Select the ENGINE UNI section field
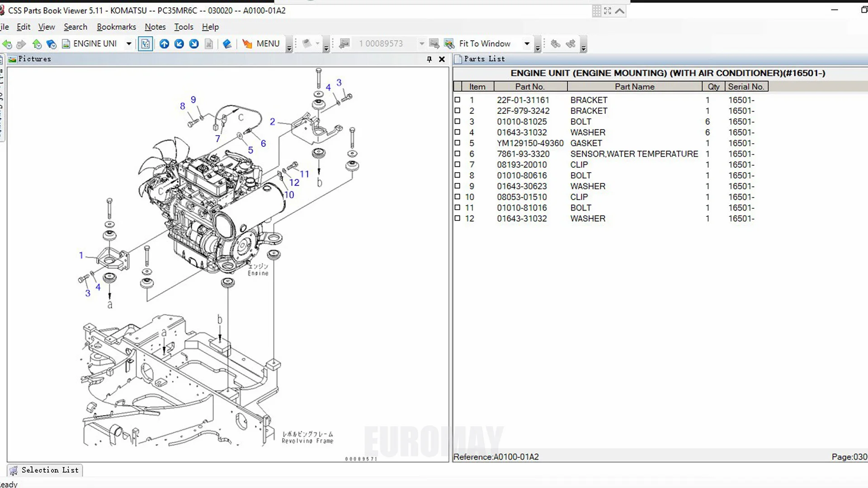 [x=95, y=44]
